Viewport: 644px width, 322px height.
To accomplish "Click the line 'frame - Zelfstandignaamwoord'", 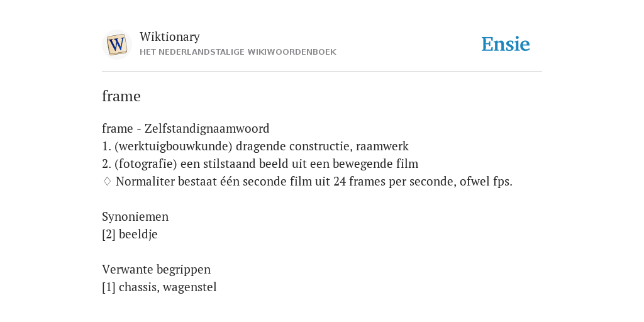I will point(186,128).
